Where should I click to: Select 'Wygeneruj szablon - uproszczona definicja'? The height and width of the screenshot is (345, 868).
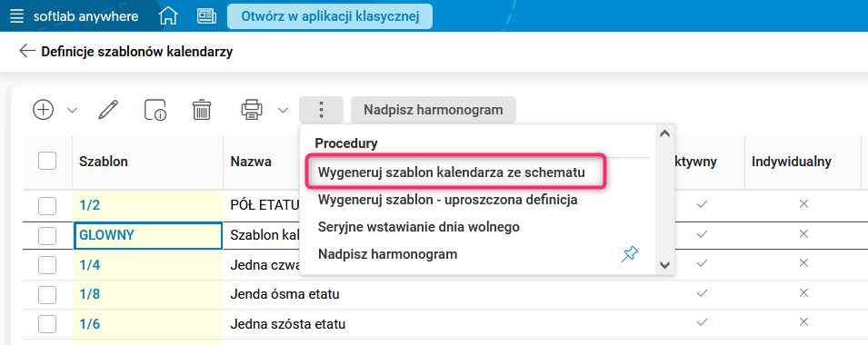pos(448,200)
